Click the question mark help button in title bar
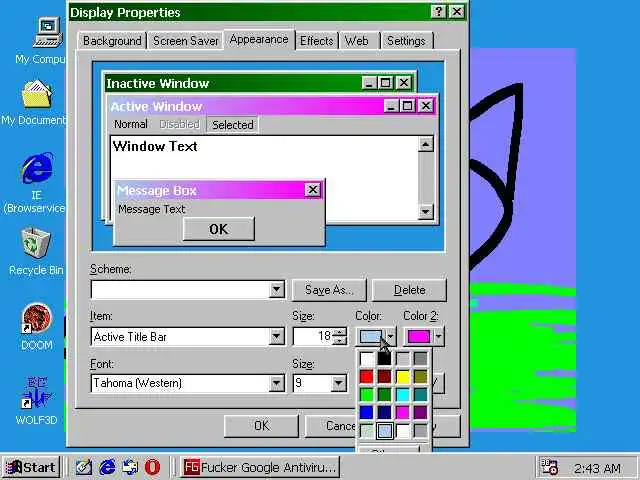 [438, 12]
